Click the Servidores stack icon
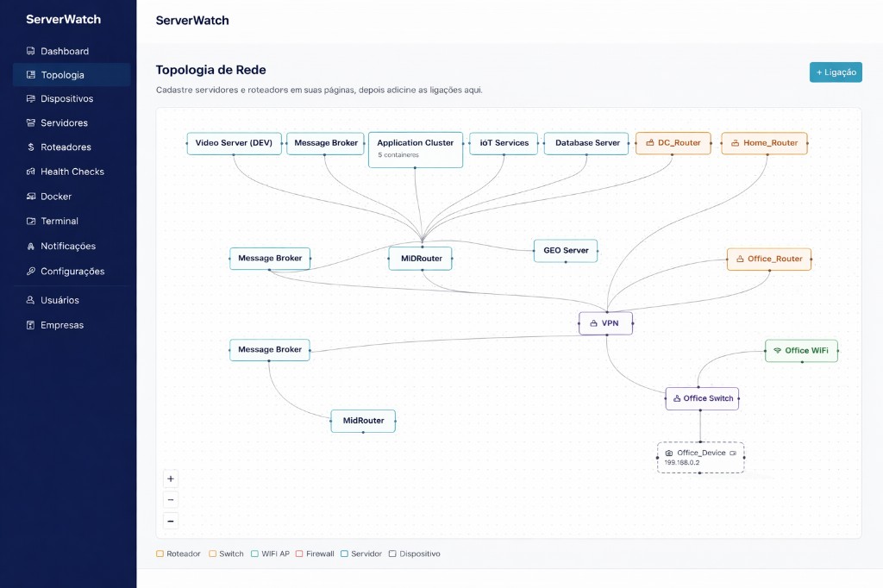 coord(31,123)
